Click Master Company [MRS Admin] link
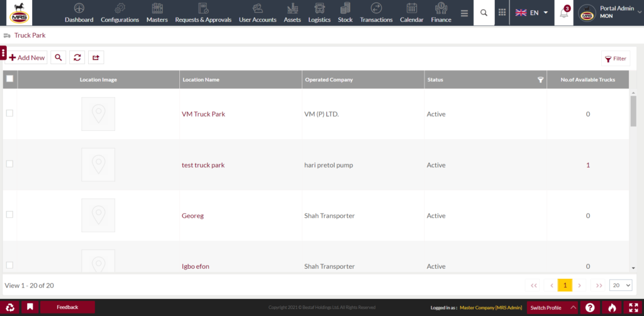644x316 pixels. point(491,307)
